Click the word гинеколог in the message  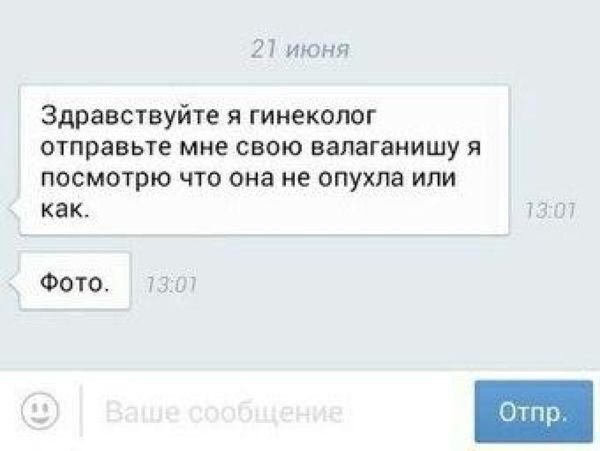[x=313, y=116]
